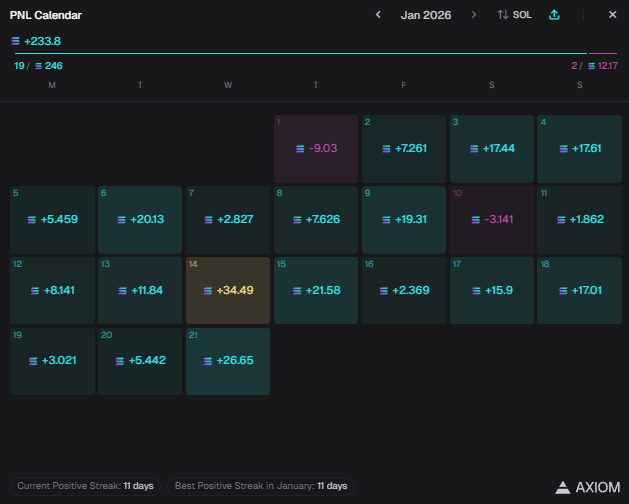Select day 10 cell showing -3.141
Screen dimensions: 629x504
[x=491, y=220]
